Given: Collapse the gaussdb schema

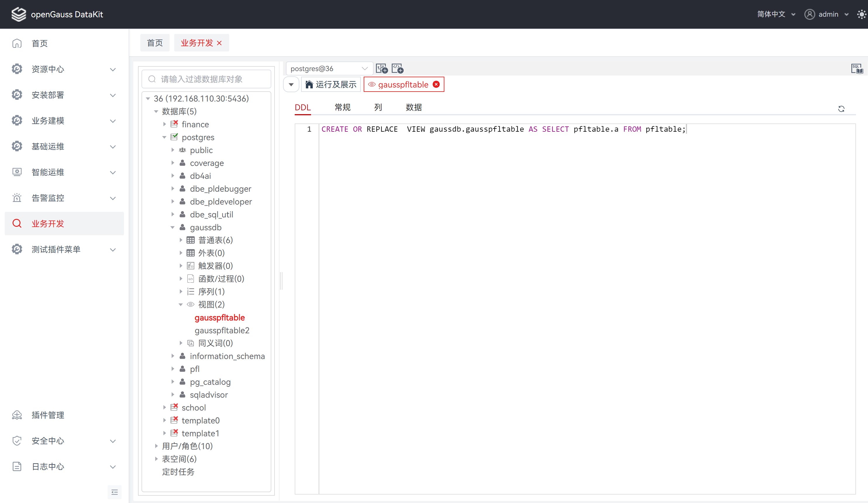Looking at the screenshot, I should click(172, 227).
